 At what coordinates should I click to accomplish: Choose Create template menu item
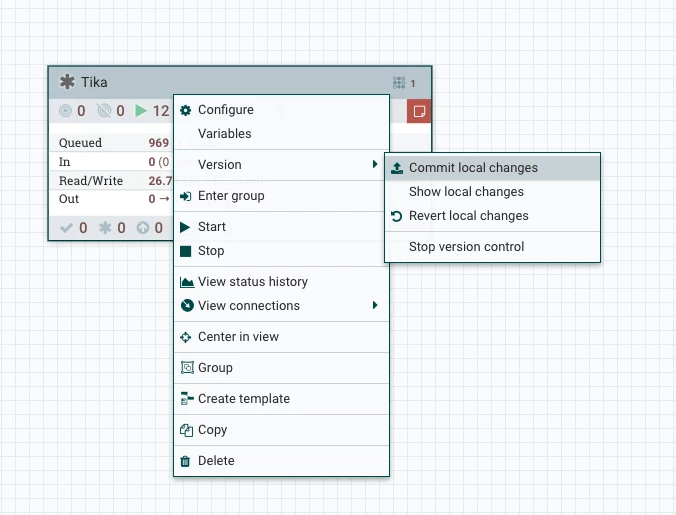coord(282,399)
